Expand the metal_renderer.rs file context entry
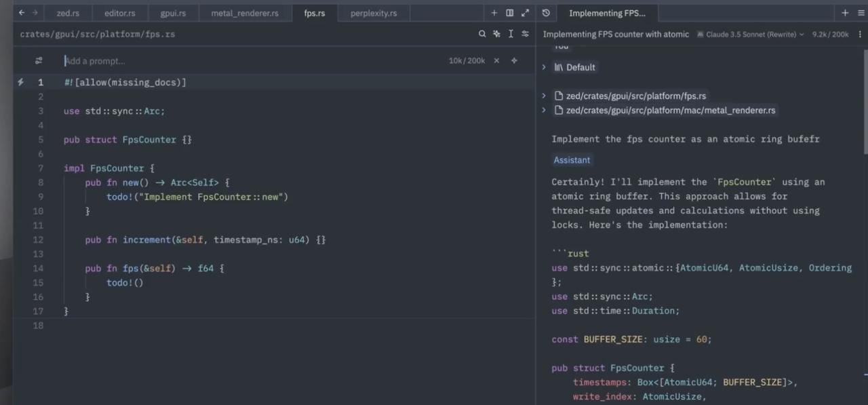This screenshot has height=405, width=868. (544, 110)
